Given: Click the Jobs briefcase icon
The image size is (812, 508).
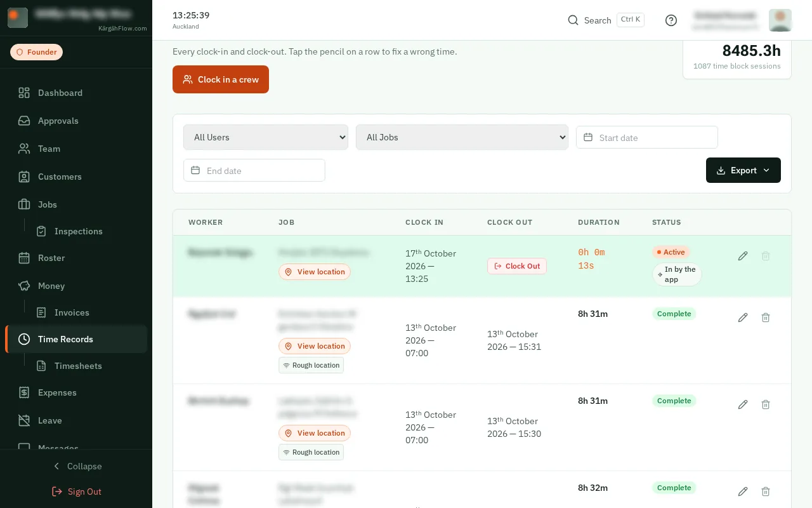Looking at the screenshot, I should [x=24, y=204].
